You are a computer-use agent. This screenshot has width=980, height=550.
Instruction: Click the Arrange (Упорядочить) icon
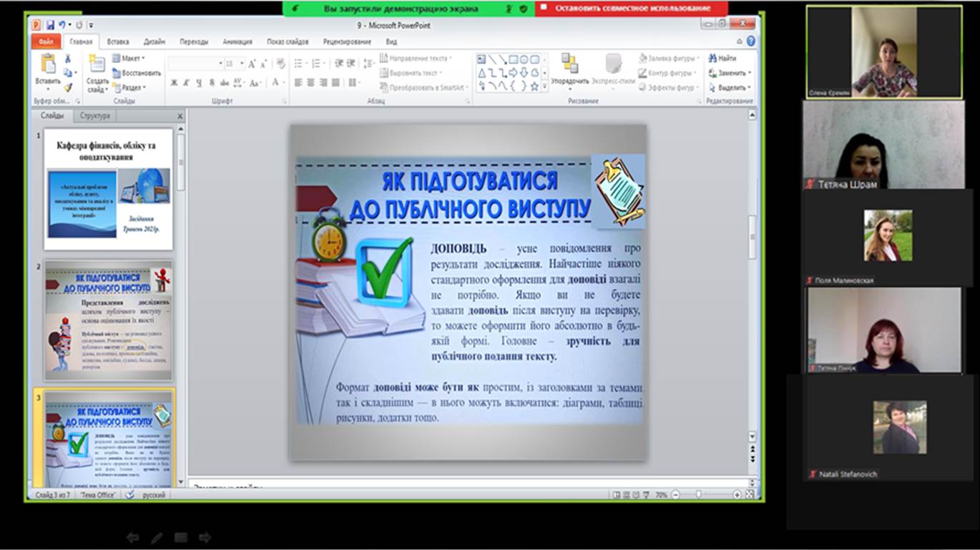[x=569, y=64]
